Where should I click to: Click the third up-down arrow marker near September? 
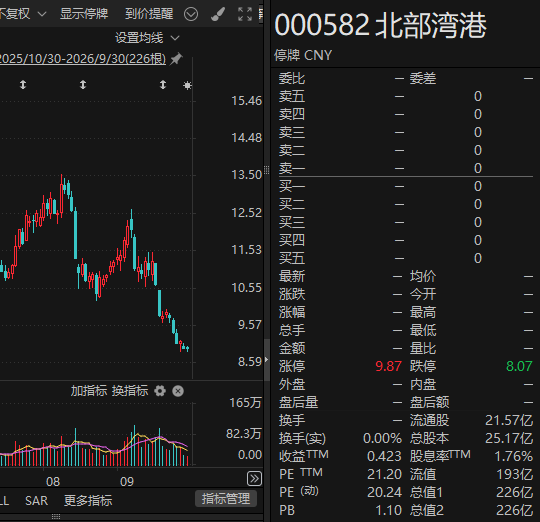[x=163, y=85]
